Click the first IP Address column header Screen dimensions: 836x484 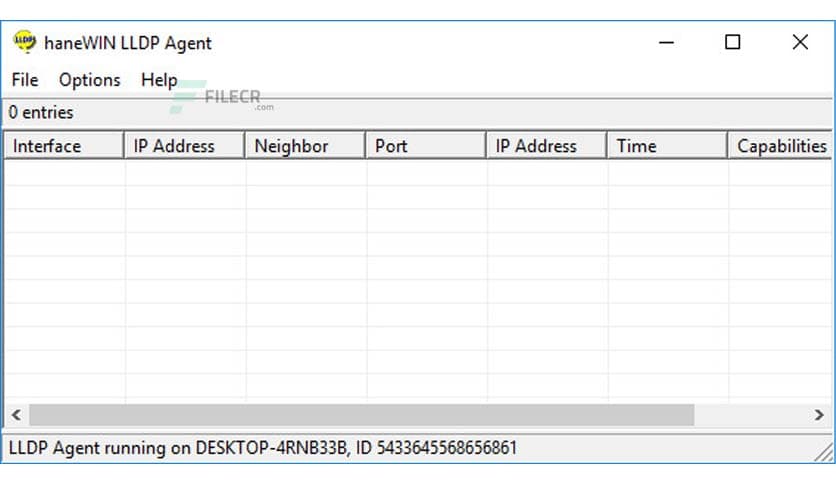[184, 146]
